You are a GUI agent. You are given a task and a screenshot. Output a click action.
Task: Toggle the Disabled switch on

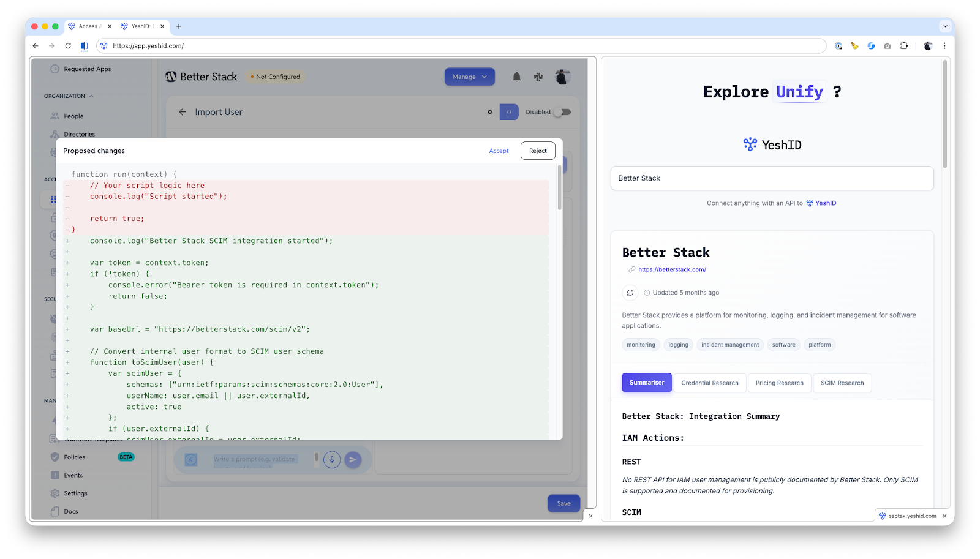562,112
